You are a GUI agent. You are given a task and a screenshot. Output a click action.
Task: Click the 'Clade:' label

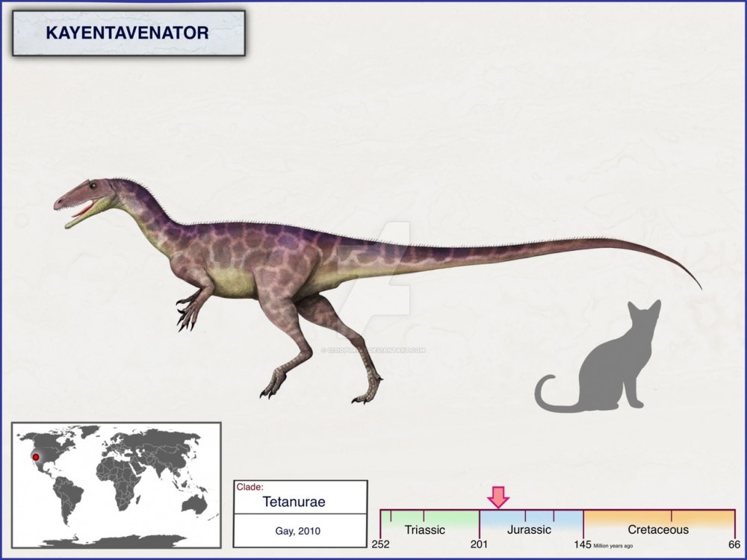pos(249,487)
